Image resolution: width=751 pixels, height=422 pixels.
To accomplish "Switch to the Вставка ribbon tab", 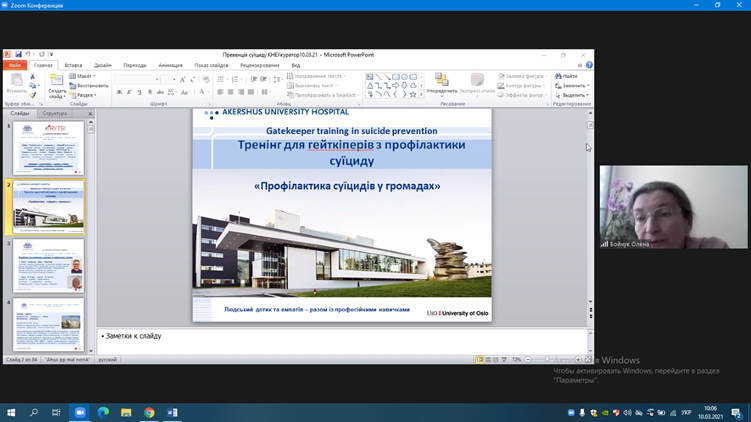I will click(73, 65).
